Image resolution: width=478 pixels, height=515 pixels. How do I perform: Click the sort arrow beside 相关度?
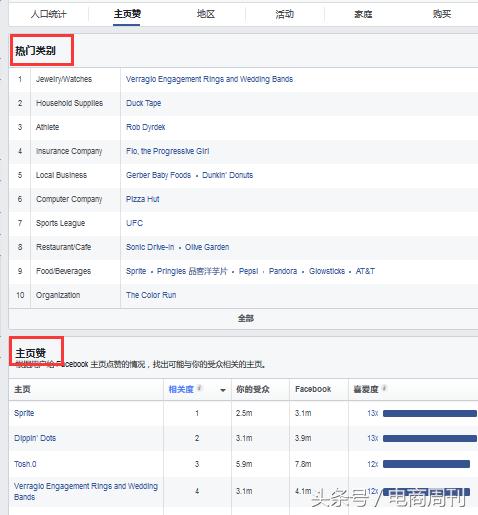tap(223, 390)
